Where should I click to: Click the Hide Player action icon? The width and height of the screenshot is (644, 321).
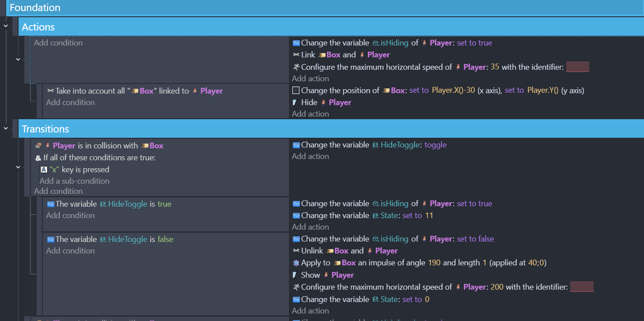click(295, 102)
